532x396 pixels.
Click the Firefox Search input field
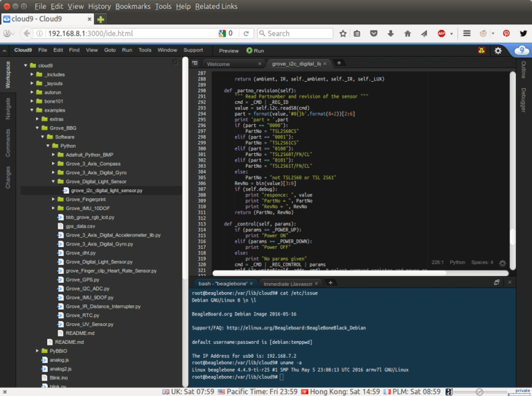[x=295, y=33]
